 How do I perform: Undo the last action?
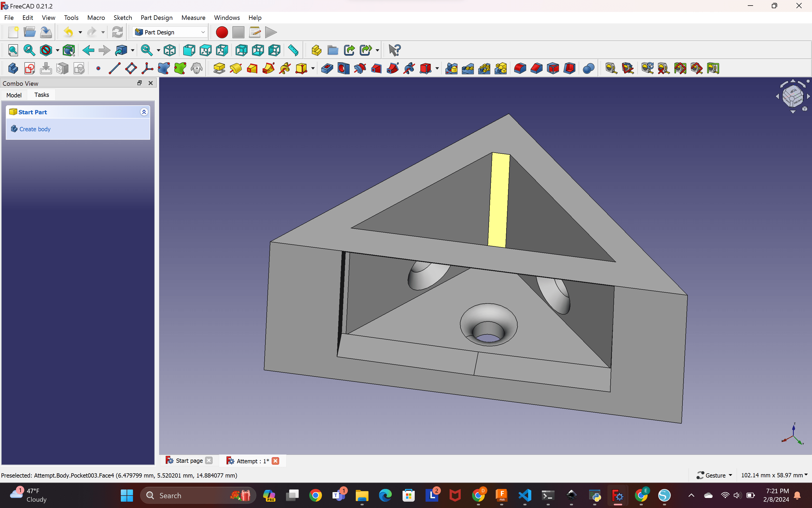69,32
